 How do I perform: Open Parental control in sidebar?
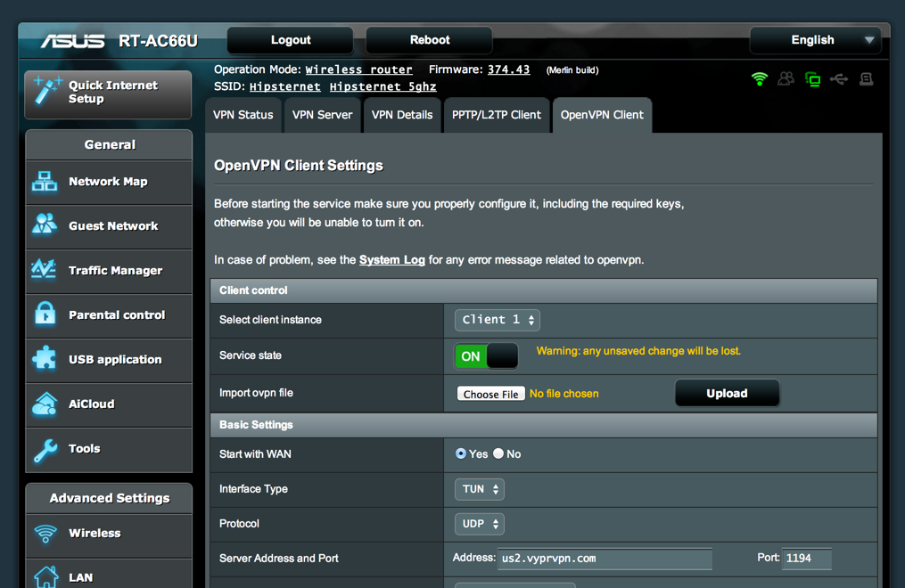tap(109, 315)
